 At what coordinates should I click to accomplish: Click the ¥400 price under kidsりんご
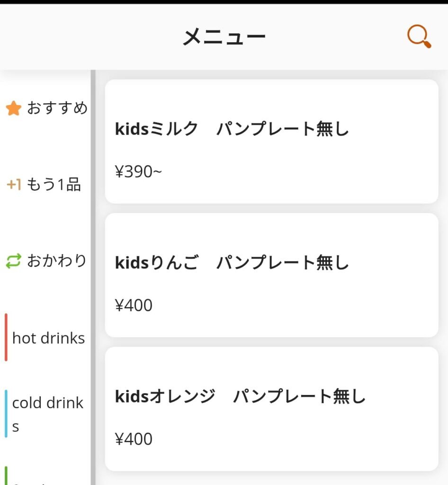[x=134, y=305]
